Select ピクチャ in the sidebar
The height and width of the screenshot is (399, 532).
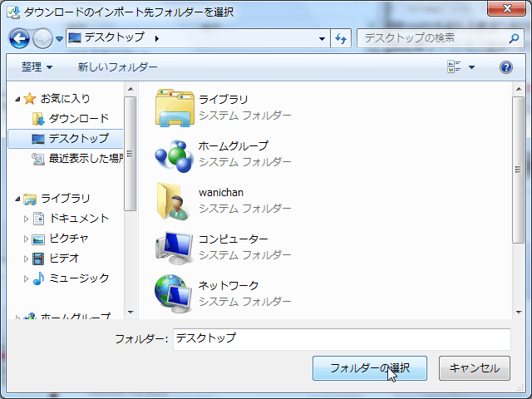pyautogui.click(x=69, y=239)
